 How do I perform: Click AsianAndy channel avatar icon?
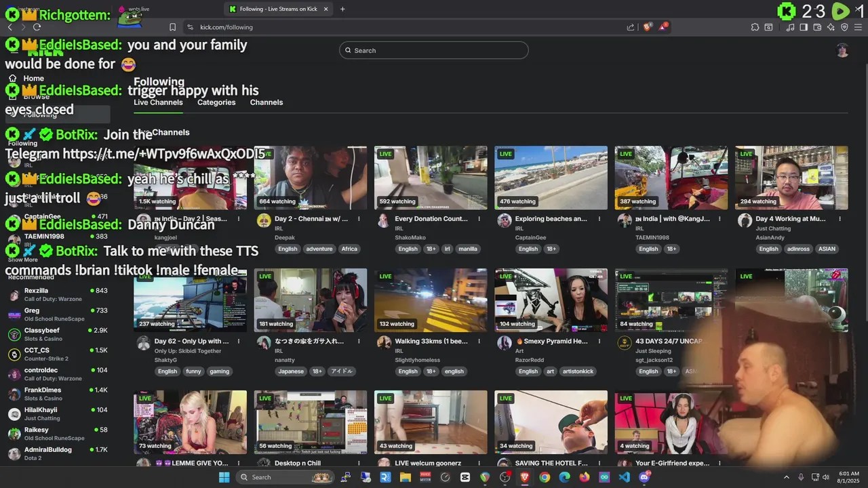point(745,220)
